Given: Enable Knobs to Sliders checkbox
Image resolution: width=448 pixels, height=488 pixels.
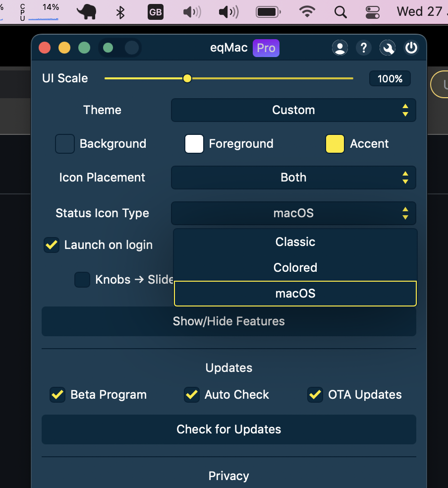Looking at the screenshot, I should click(82, 280).
